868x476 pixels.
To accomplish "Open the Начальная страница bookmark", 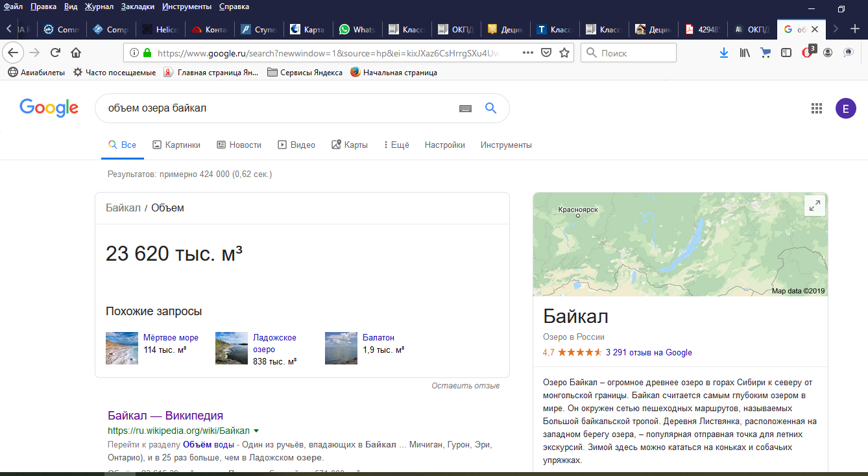I will (394, 73).
